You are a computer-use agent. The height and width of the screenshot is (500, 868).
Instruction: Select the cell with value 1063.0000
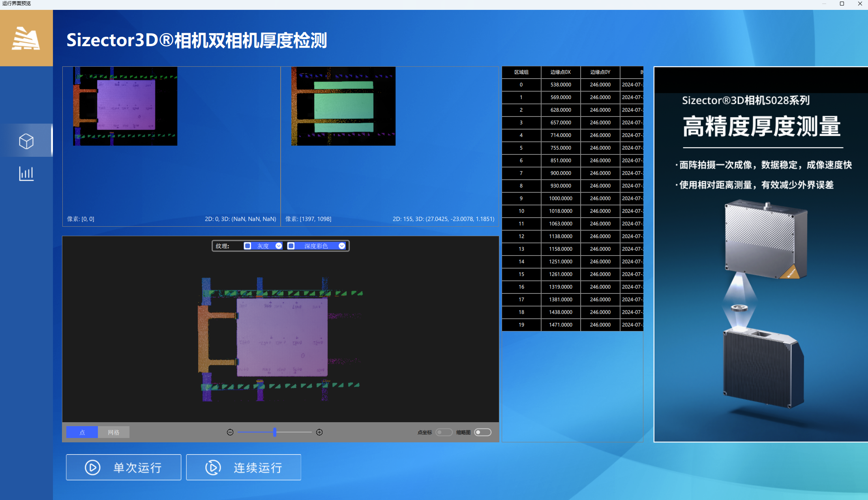pyautogui.click(x=561, y=224)
